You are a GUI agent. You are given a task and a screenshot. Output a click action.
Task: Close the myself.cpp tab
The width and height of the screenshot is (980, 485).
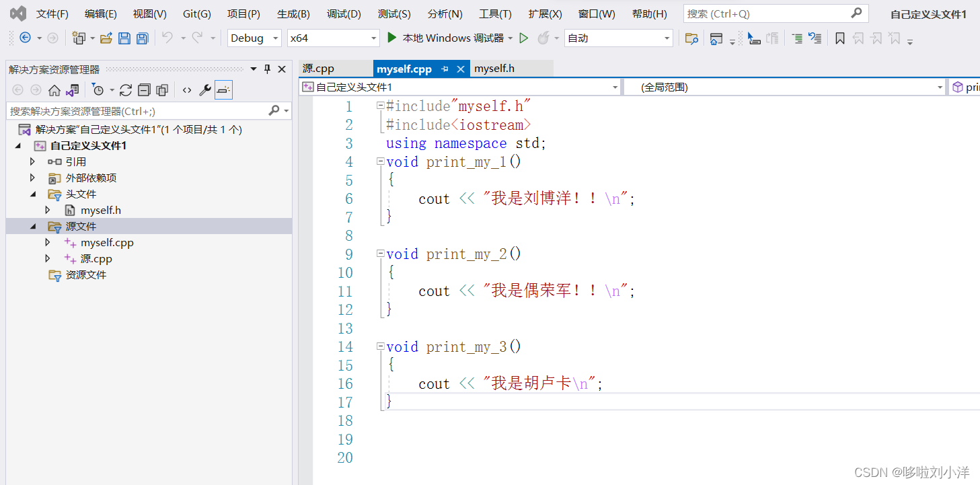pos(461,69)
